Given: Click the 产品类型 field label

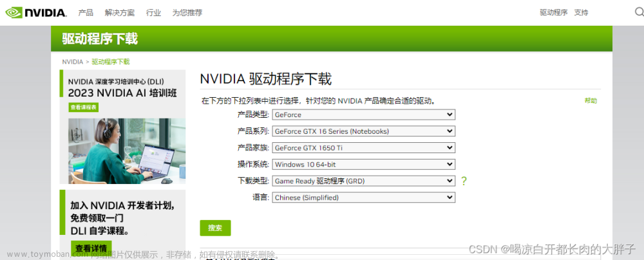Looking at the screenshot, I should pyautogui.click(x=253, y=115).
